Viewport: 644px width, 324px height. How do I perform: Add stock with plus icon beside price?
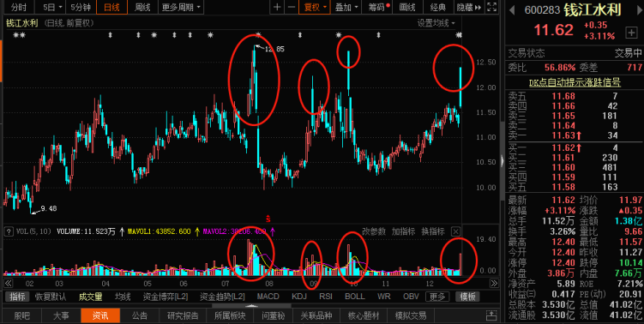pyautogui.click(x=630, y=32)
